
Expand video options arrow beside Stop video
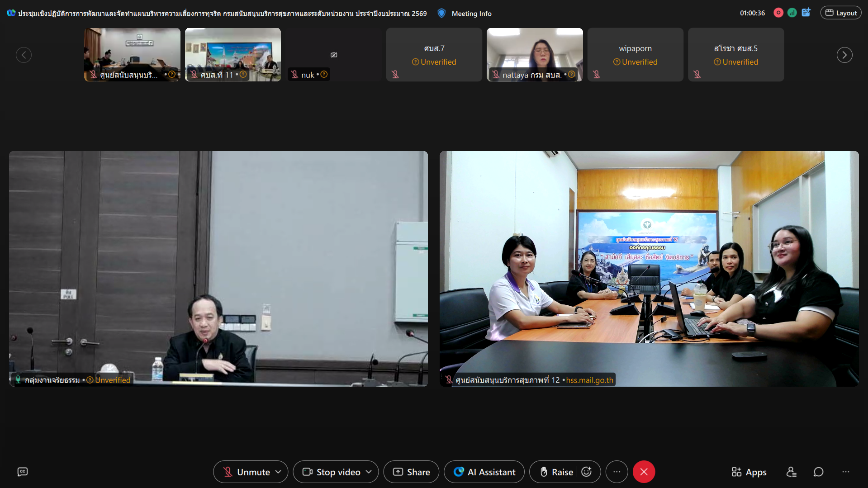tap(369, 472)
